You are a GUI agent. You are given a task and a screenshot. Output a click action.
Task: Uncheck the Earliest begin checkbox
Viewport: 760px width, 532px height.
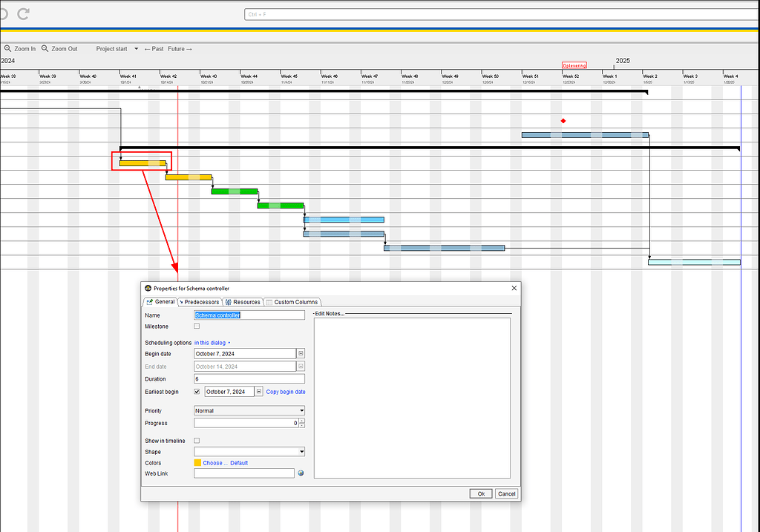click(x=197, y=391)
